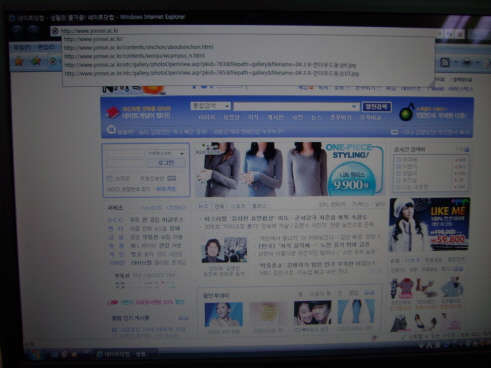Click the red Stop loading X icon

pyautogui.click(x=459, y=34)
